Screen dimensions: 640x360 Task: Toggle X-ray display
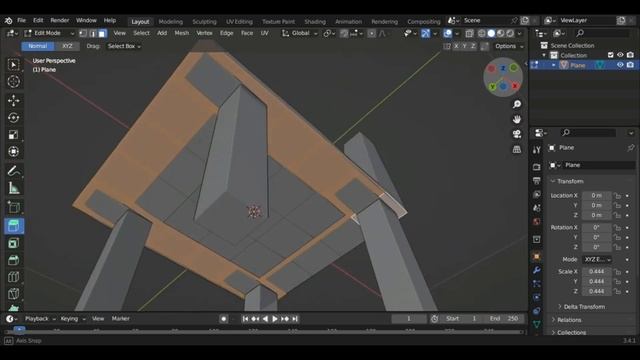(x=469, y=33)
